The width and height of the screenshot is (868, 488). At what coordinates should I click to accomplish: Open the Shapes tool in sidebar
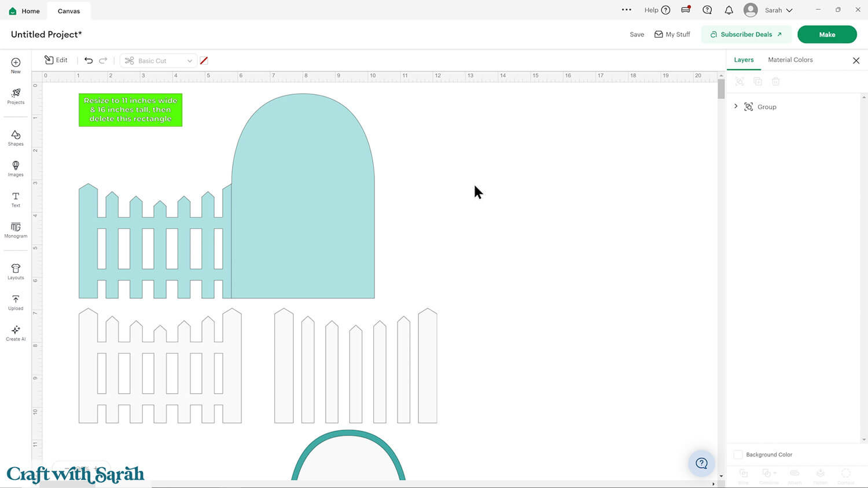coord(16,138)
